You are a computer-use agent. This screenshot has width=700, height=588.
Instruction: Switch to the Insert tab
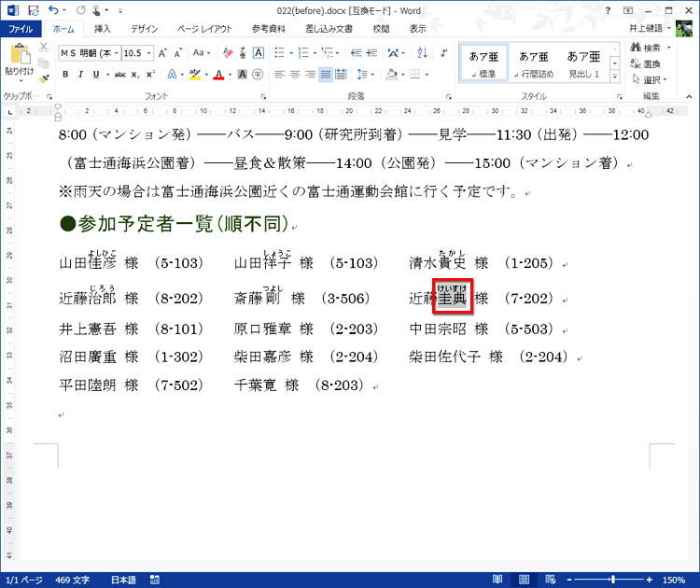[103, 29]
